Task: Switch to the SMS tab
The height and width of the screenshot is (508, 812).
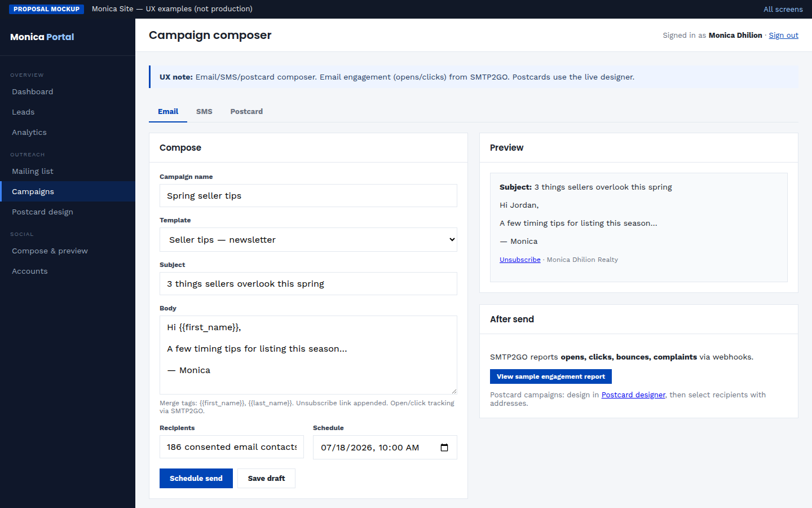Action: (204, 112)
